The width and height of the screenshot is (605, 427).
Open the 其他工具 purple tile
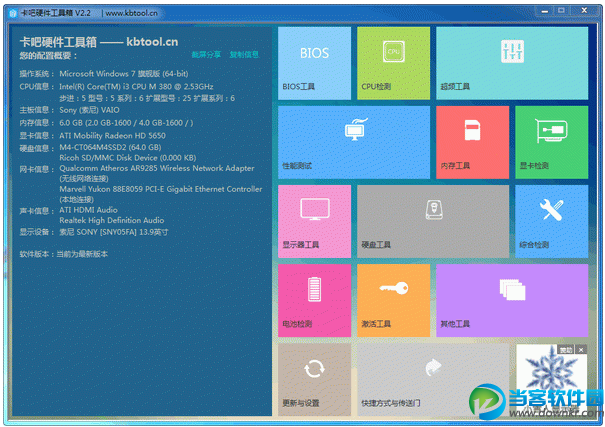[x=512, y=300]
